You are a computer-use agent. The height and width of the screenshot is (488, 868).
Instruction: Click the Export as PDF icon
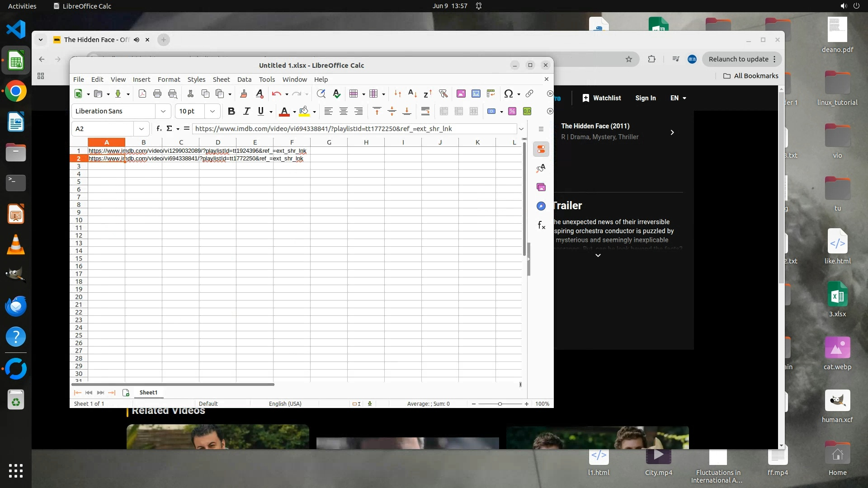tap(142, 94)
